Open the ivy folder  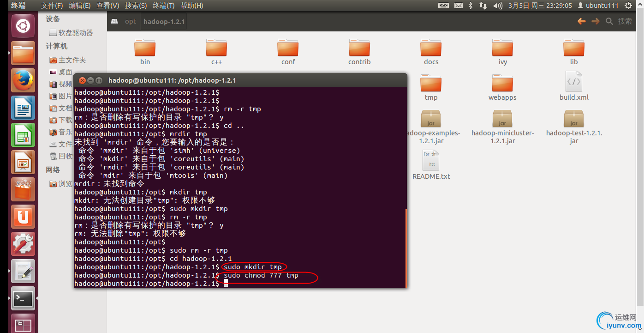(502, 52)
